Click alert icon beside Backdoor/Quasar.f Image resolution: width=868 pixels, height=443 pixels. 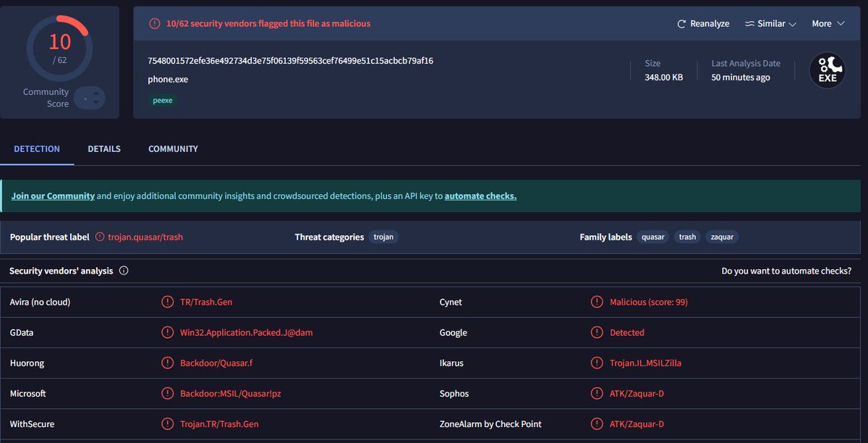[x=167, y=363]
